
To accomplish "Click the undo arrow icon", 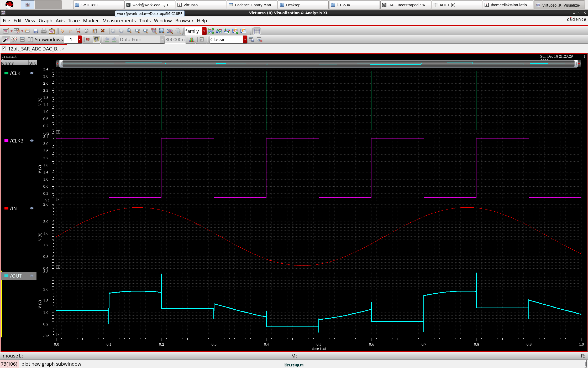I will click(62, 31).
